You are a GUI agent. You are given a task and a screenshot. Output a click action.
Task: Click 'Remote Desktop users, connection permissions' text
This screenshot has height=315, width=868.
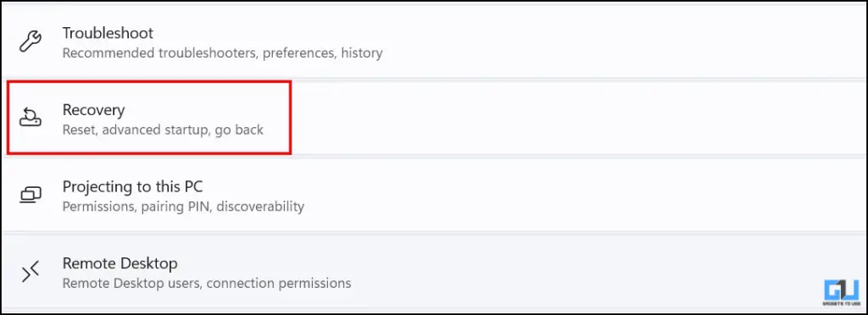(x=207, y=284)
